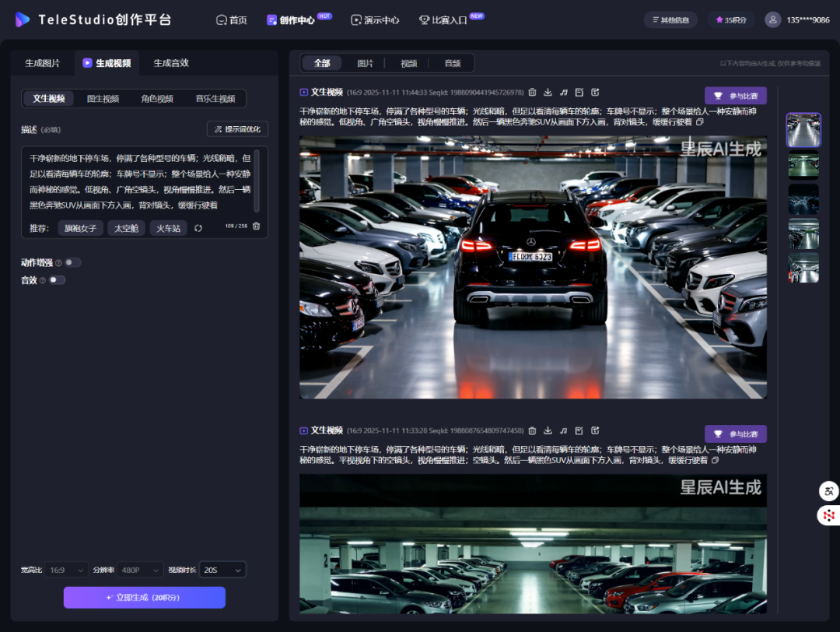Enable the 动作增强 toggle

click(x=72, y=263)
